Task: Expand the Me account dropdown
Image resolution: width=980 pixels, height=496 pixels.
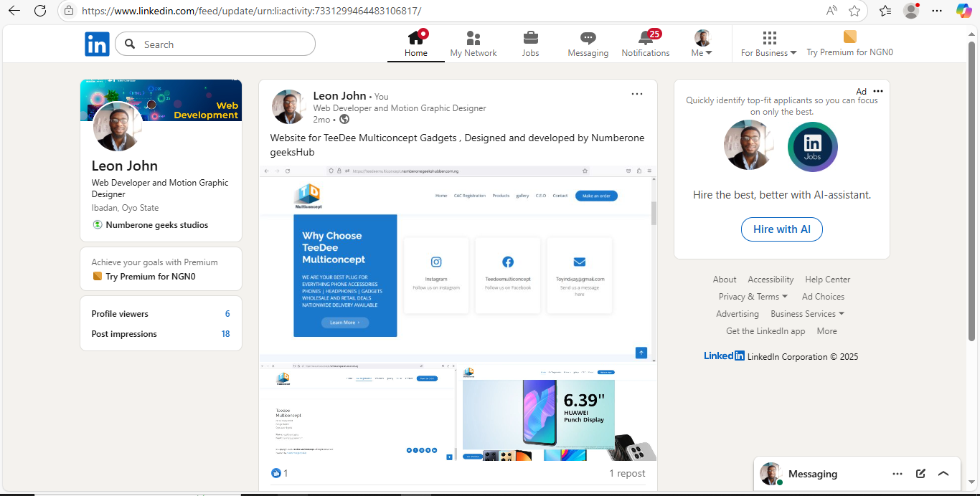Action: 702,44
